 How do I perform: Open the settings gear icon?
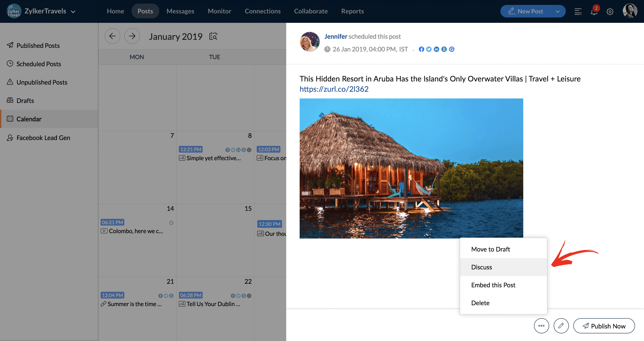(x=610, y=11)
